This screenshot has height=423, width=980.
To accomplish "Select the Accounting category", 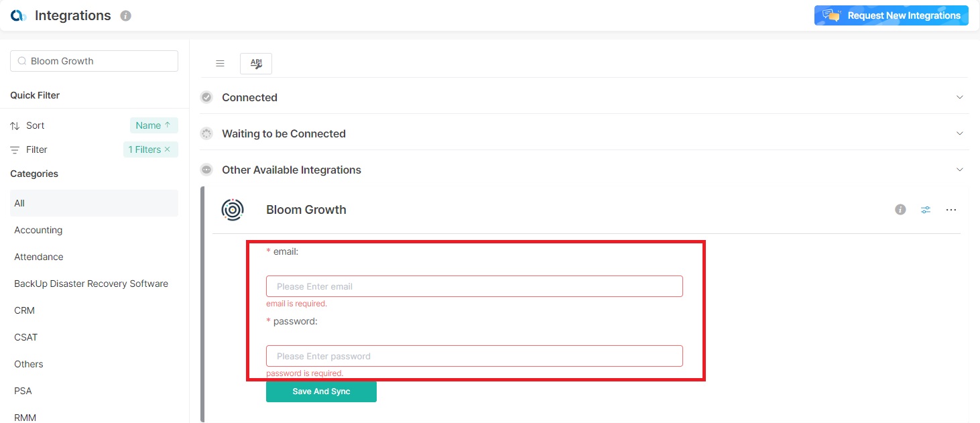I will point(38,230).
